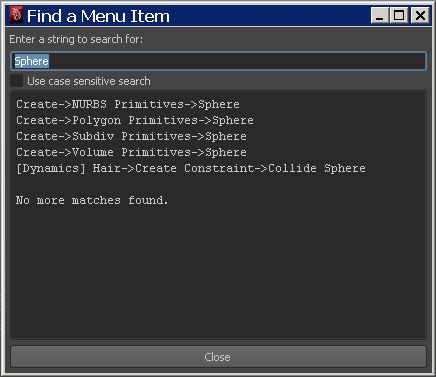Click the "Find a Menu Item" title bar text

tap(98, 16)
